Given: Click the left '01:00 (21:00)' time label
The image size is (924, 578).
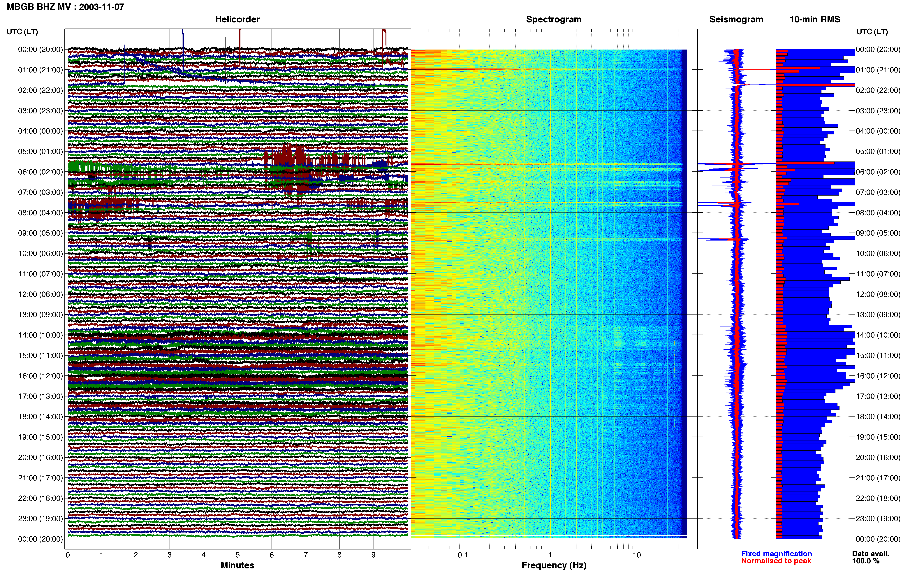Looking at the screenshot, I should coord(41,70).
